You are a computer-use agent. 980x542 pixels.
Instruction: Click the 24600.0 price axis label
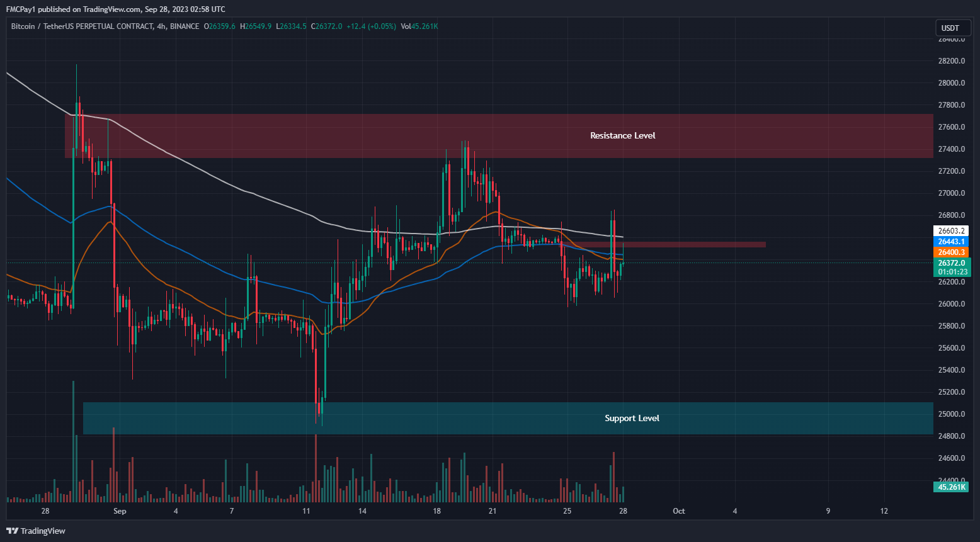952,458
